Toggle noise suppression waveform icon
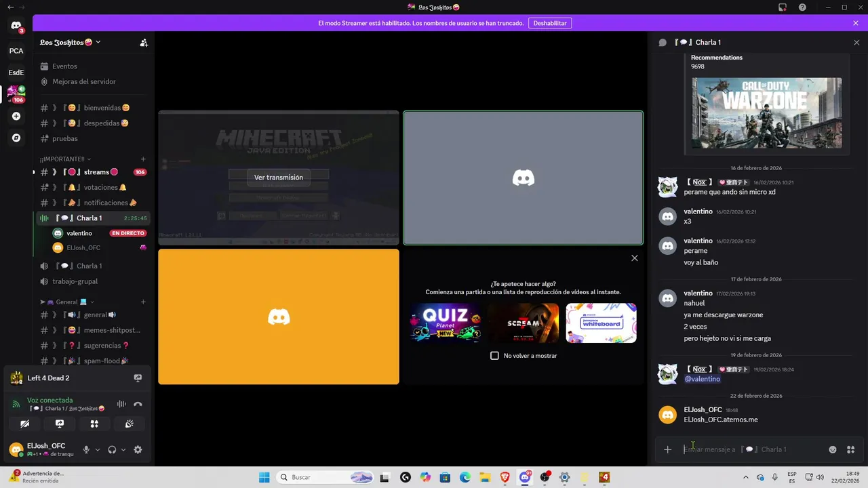868x488 pixels. [121, 404]
